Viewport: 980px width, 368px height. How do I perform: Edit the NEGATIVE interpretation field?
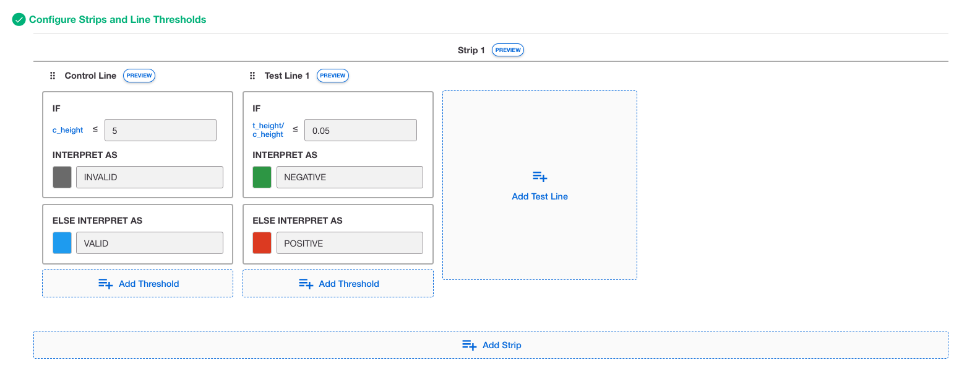pos(350,177)
